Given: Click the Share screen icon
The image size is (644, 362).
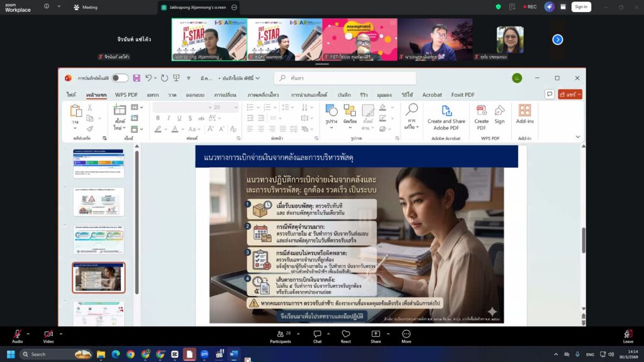Looking at the screenshot, I should 375,334.
